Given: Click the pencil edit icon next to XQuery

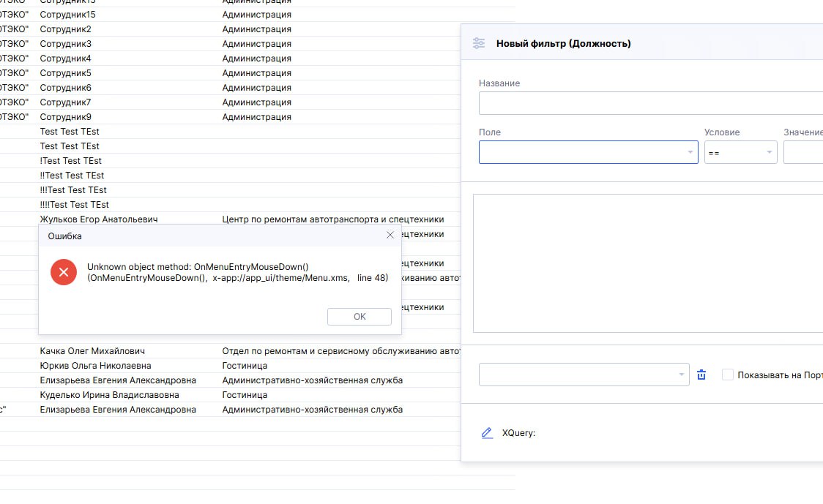Looking at the screenshot, I should pos(487,432).
